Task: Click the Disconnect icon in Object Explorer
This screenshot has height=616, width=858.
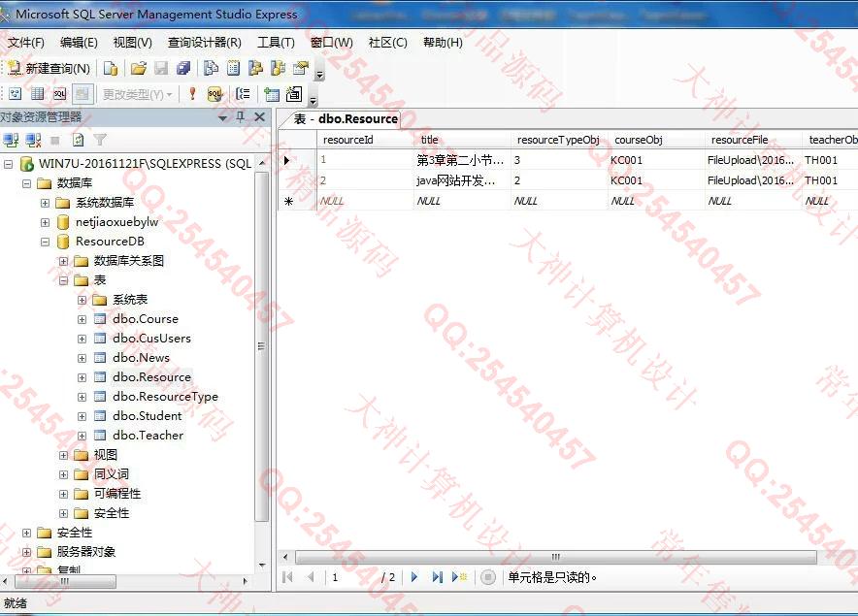Action: coord(33,140)
